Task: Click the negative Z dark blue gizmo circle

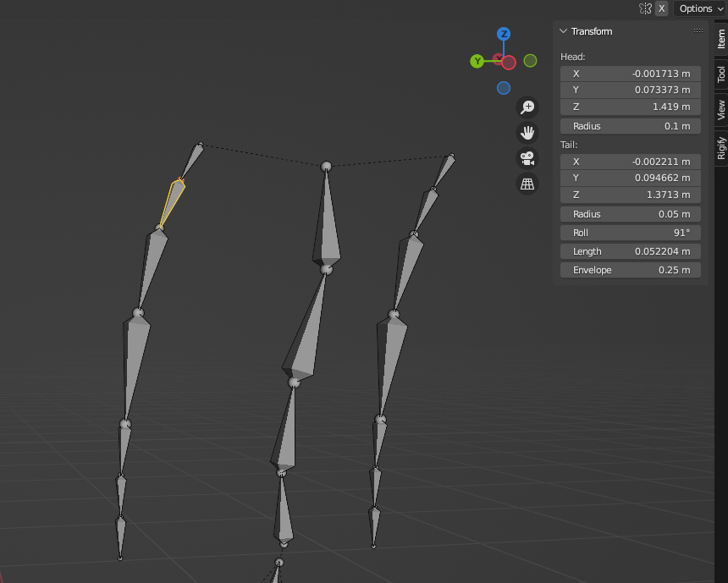Action: (x=504, y=87)
